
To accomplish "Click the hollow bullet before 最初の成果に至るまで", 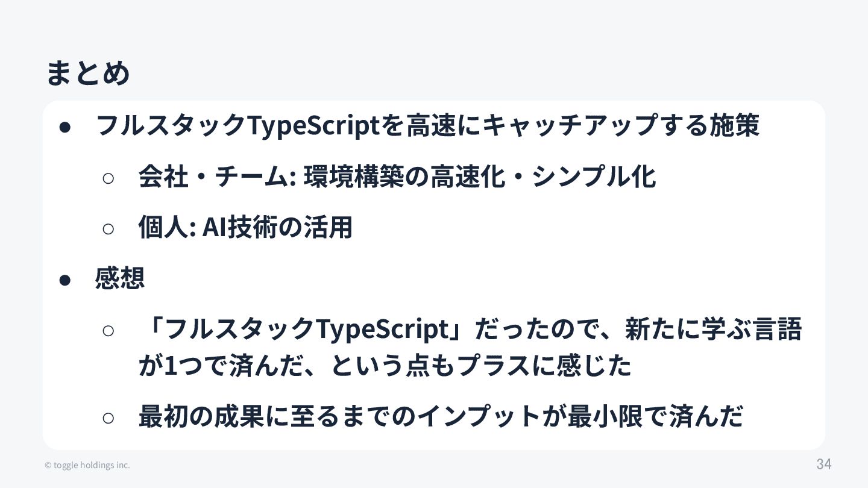I will (x=108, y=418).
